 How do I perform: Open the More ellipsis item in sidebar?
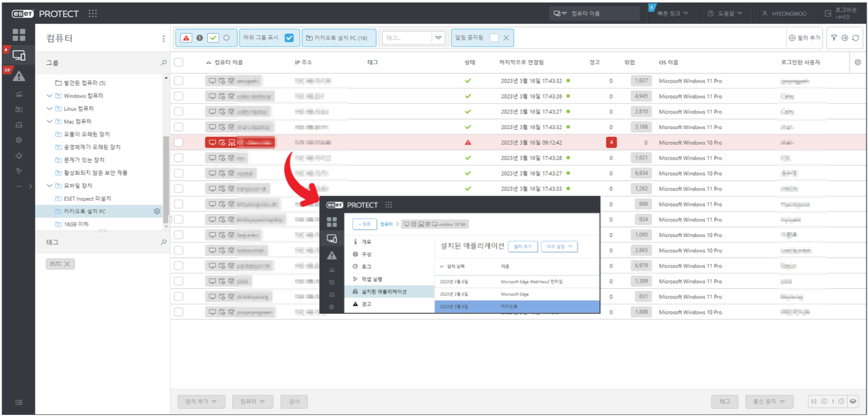point(19,186)
